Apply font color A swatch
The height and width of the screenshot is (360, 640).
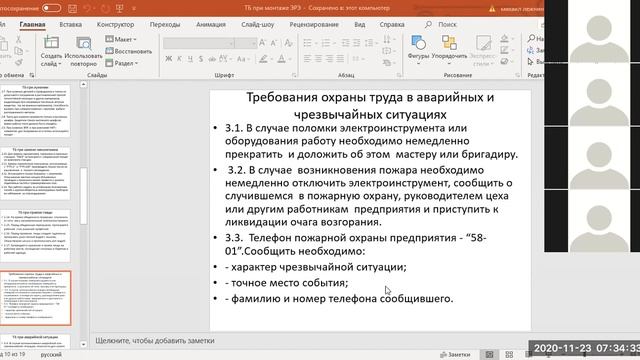[x=284, y=59]
